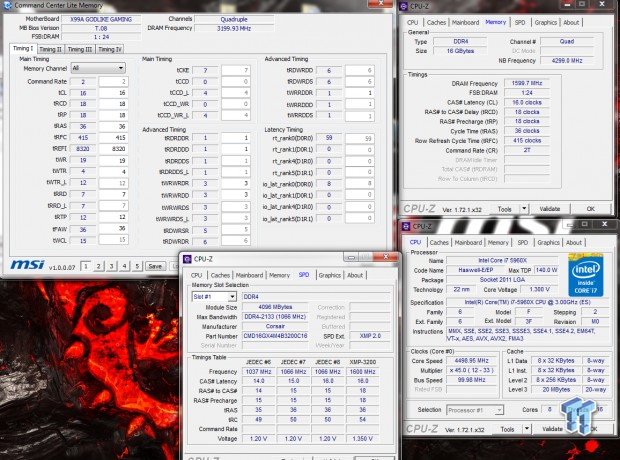Image resolution: width=620 pixels, height=460 pixels.
Task: Edit the tCL value field
Action: [113, 93]
